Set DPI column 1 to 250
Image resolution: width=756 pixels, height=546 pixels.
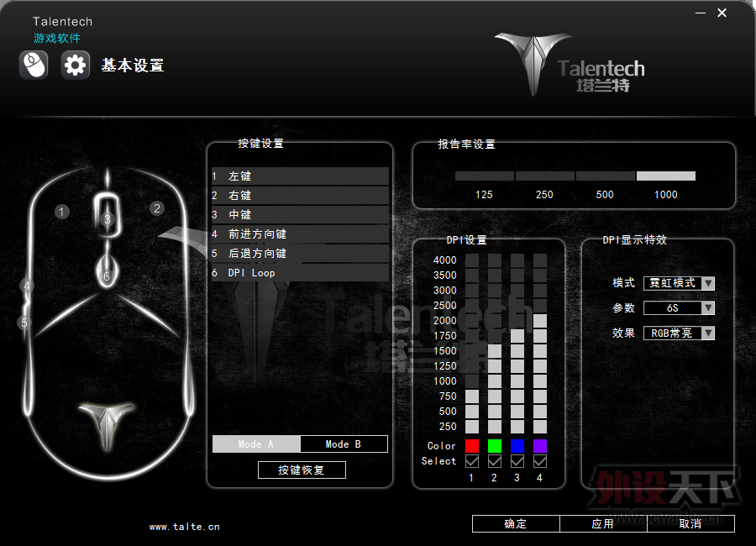(x=472, y=427)
